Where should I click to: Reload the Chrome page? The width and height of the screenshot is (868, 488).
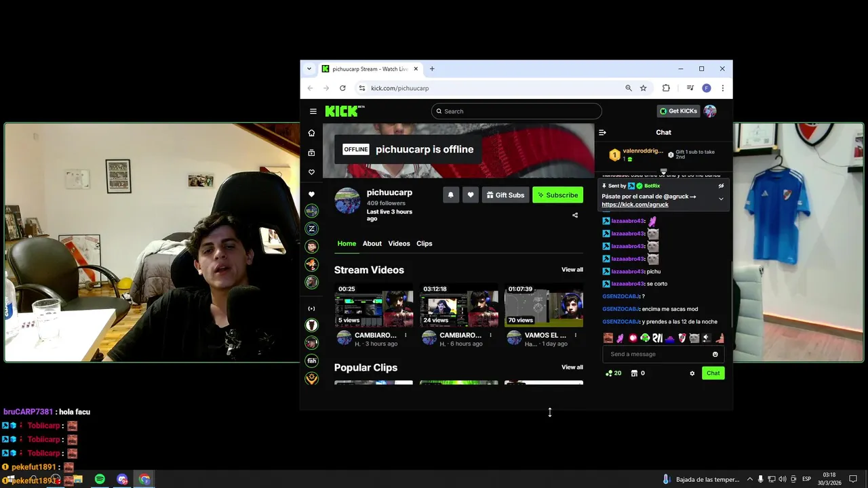[342, 88]
